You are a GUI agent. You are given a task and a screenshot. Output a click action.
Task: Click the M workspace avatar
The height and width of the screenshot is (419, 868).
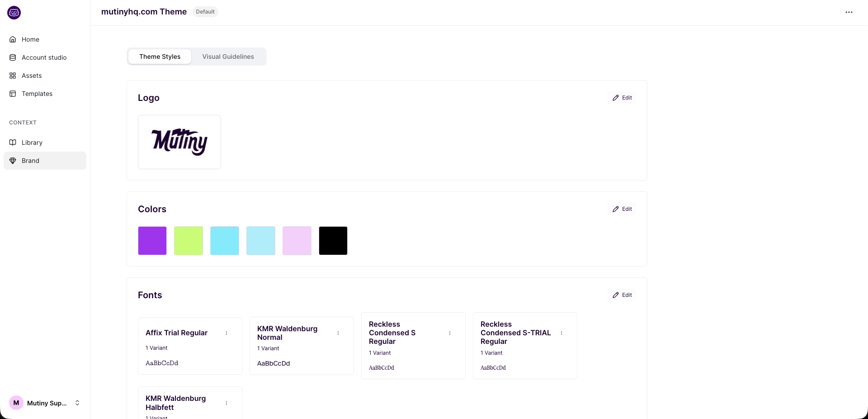click(x=16, y=403)
